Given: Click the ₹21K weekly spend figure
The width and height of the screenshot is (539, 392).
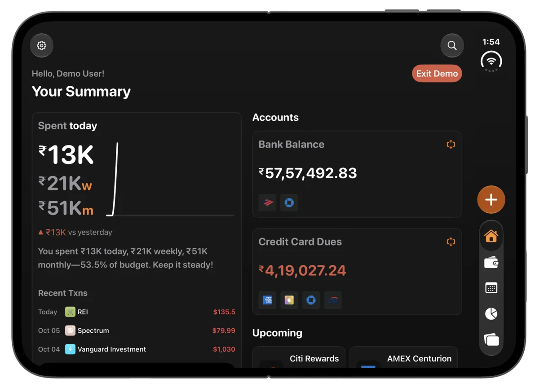Looking at the screenshot, I should [x=65, y=183].
